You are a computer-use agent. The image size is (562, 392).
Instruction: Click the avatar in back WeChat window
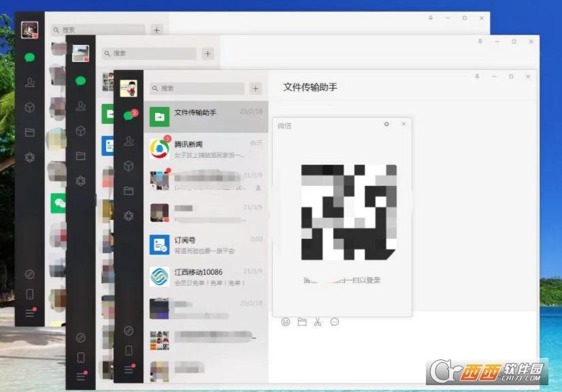pos(30,30)
